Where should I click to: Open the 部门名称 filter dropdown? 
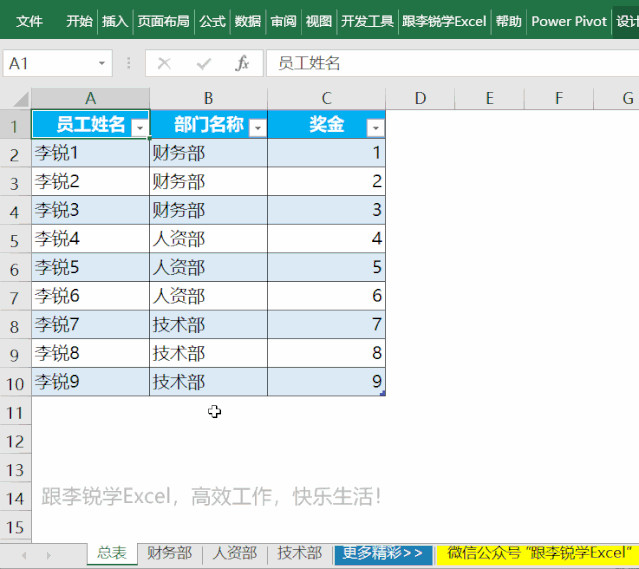click(258, 128)
